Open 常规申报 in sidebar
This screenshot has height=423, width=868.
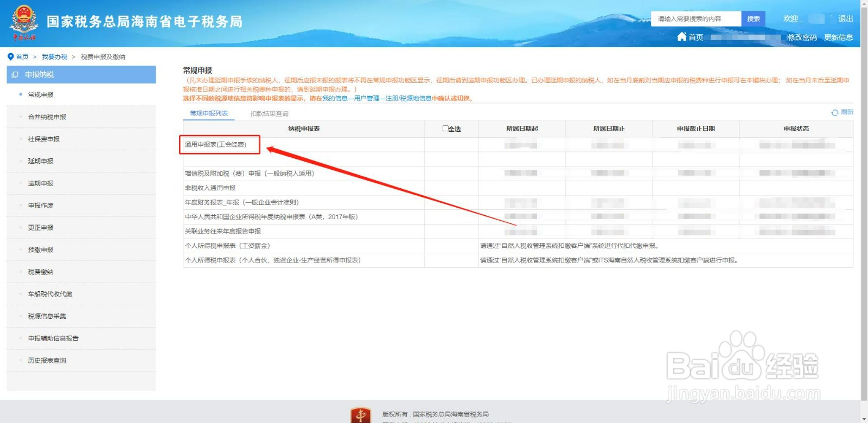(81, 95)
